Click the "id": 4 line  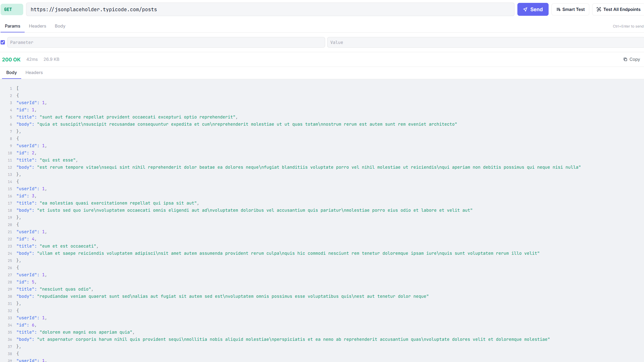click(x=27, y=239)
